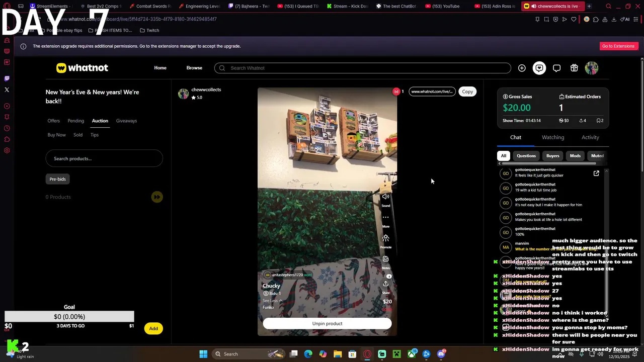Screen dimensions: 644x362
Task: Open More options on the stream
Action: tap(386, 217)
